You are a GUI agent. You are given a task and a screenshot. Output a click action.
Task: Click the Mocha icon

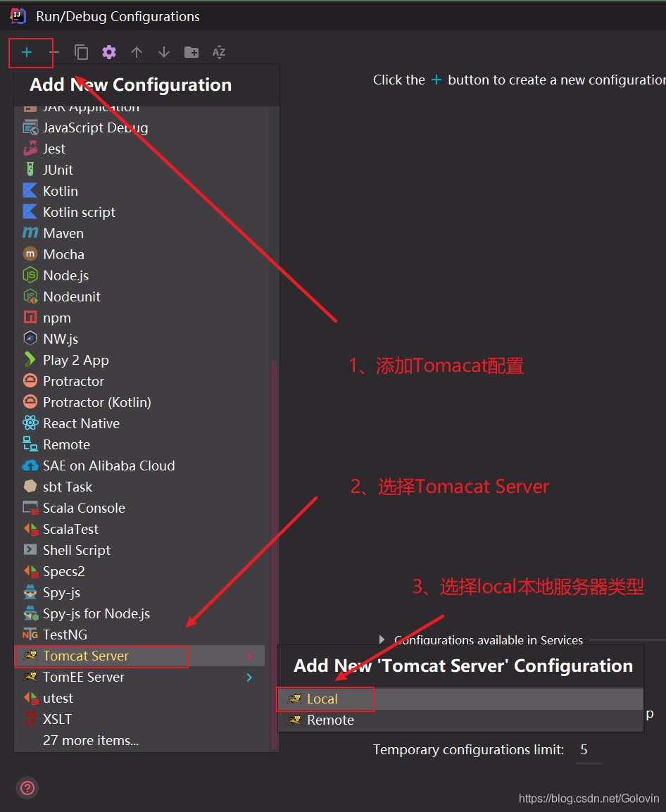coord(30,254)
